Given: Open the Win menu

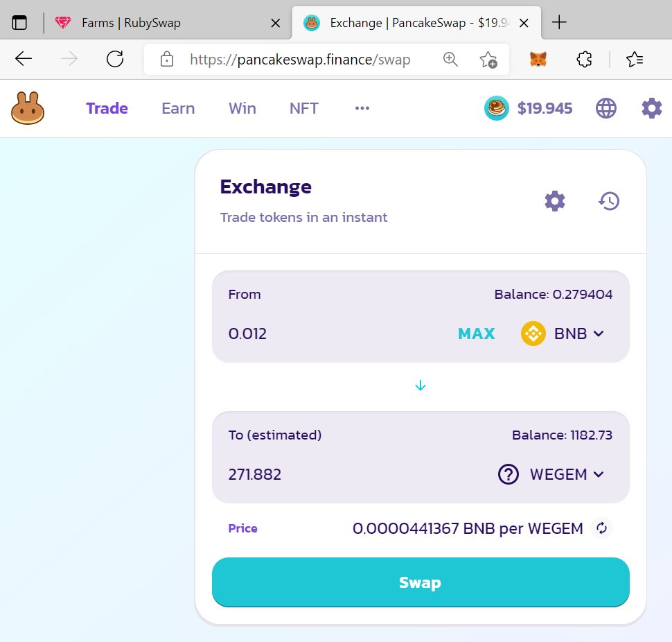Looking at the screenshot, I should [x=242, y=108].
